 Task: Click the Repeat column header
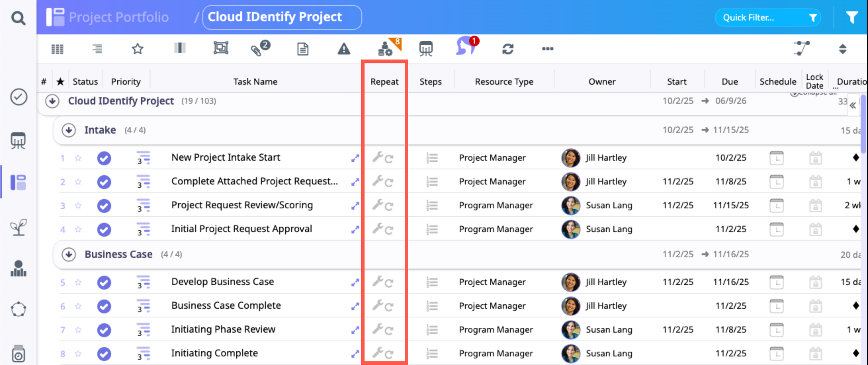point(384,81)
